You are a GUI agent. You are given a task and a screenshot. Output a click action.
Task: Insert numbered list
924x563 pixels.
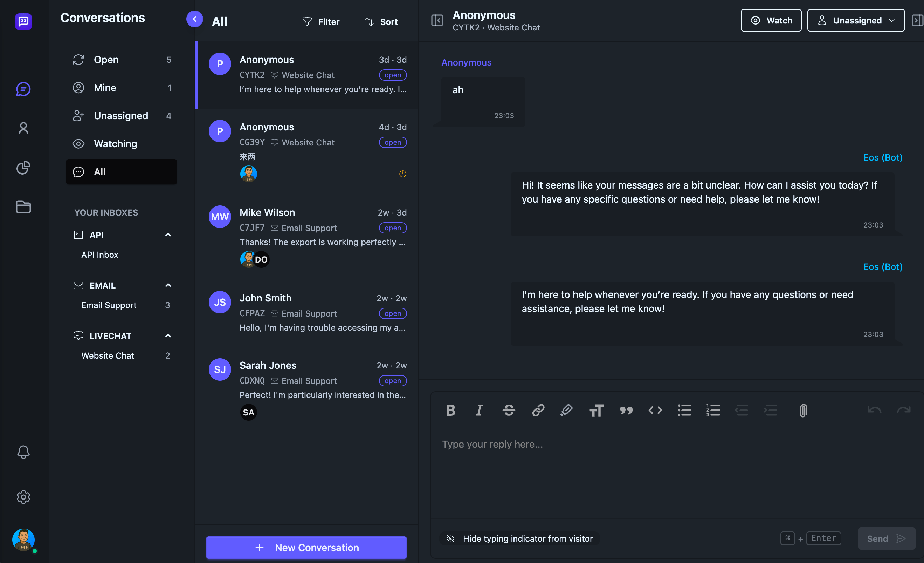(x=713, y=410)
